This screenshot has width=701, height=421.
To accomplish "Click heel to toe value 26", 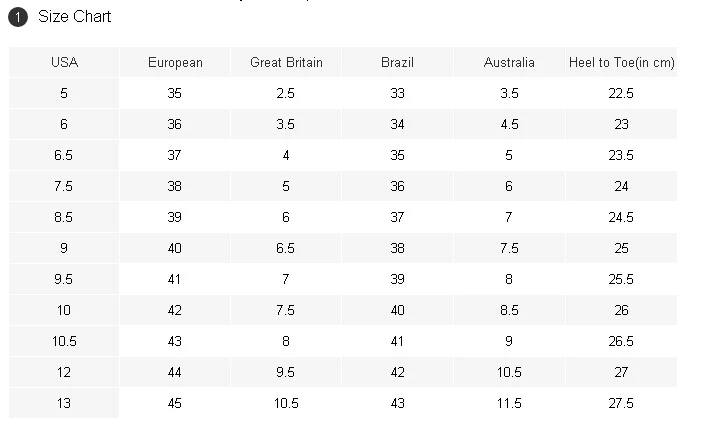I will point(621,310).
